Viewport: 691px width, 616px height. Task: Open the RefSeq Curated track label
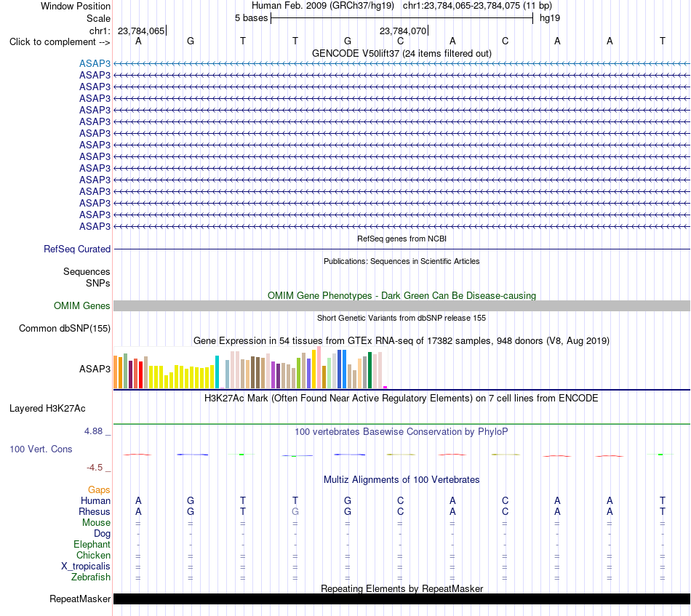pos(77,249)
